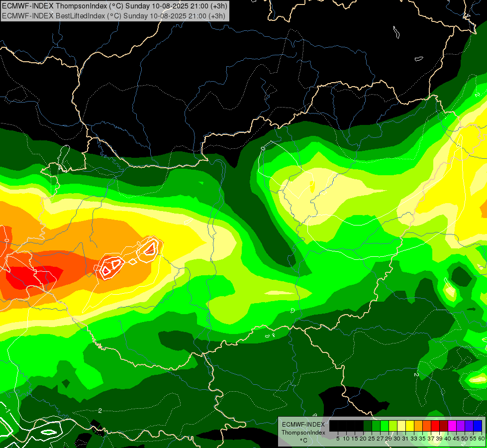The width and height of the screenshot is (487, 448).
Task: Click legend scale value 5
Action: [338, 439]
